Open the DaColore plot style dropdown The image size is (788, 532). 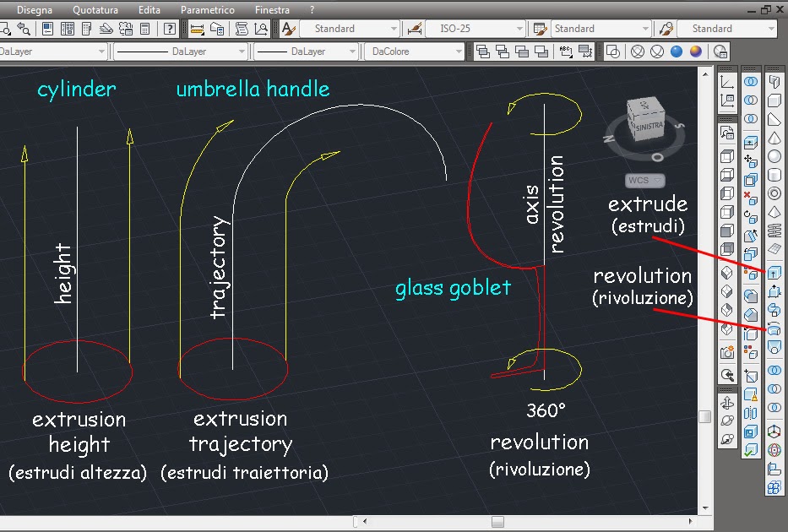point(415,52)
